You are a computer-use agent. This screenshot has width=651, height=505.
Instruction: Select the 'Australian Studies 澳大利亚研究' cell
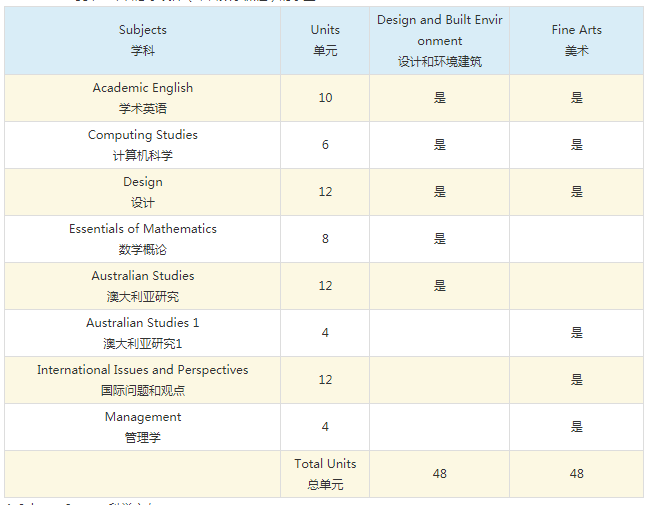coord(142,286)
